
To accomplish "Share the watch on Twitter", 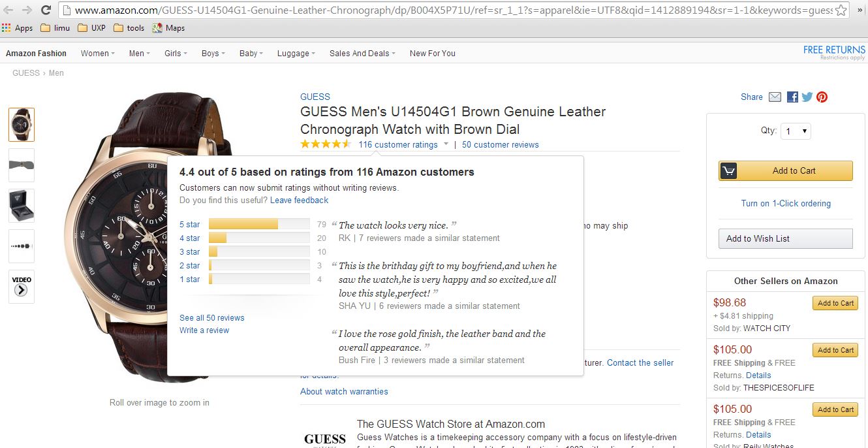I will tap(807, 97).
